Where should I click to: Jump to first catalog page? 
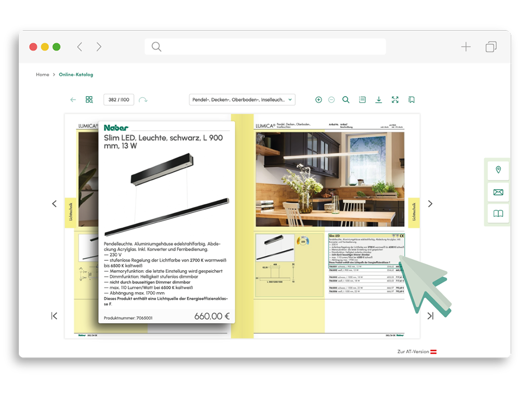point(54,316)
